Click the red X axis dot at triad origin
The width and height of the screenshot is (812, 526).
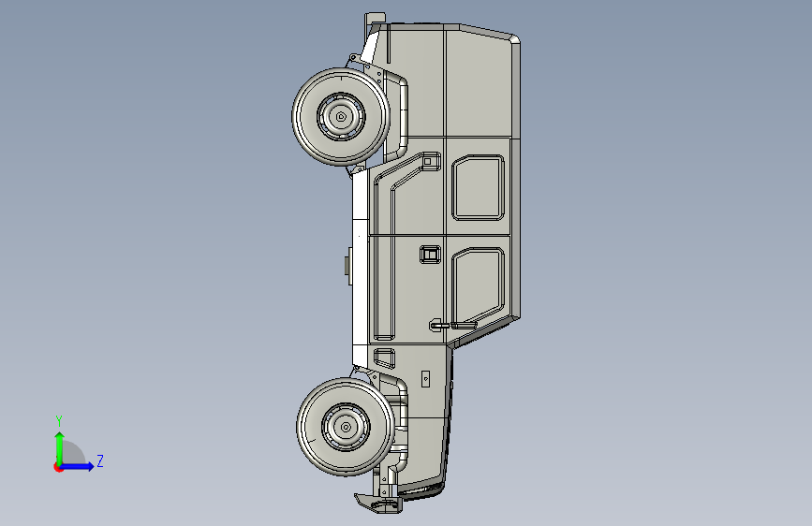click(58, 467)
